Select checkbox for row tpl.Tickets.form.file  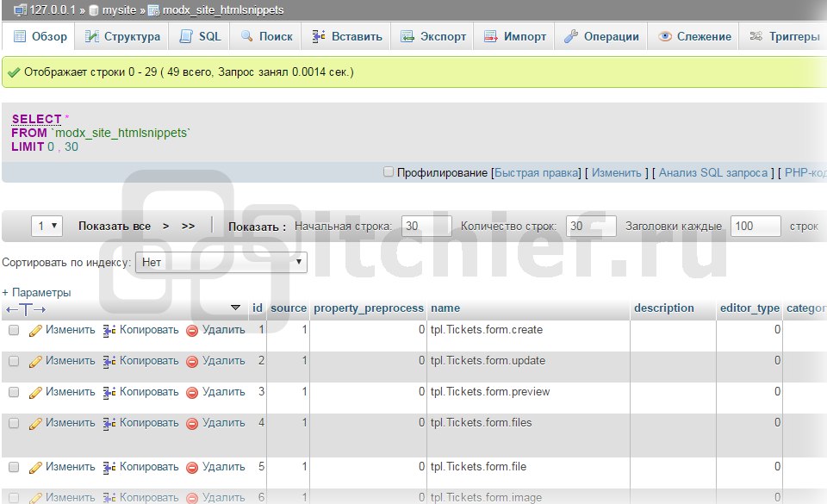point(14,467)
